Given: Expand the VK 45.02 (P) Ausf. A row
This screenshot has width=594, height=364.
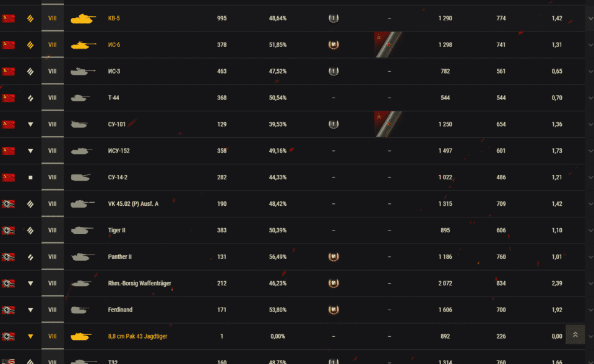Looking at the screenshot, I should (x=590, y=204).
